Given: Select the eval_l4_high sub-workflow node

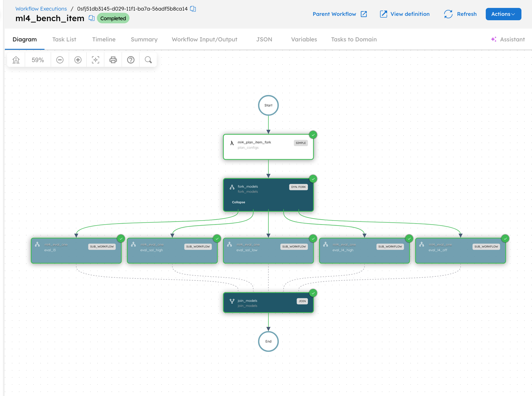Looking at the screenshot, I should point(364,250).
